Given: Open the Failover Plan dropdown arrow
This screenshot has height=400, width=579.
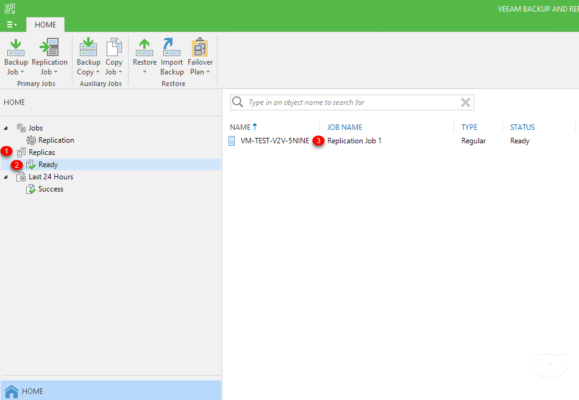Looking at the screenshot, I should [208, 72].
